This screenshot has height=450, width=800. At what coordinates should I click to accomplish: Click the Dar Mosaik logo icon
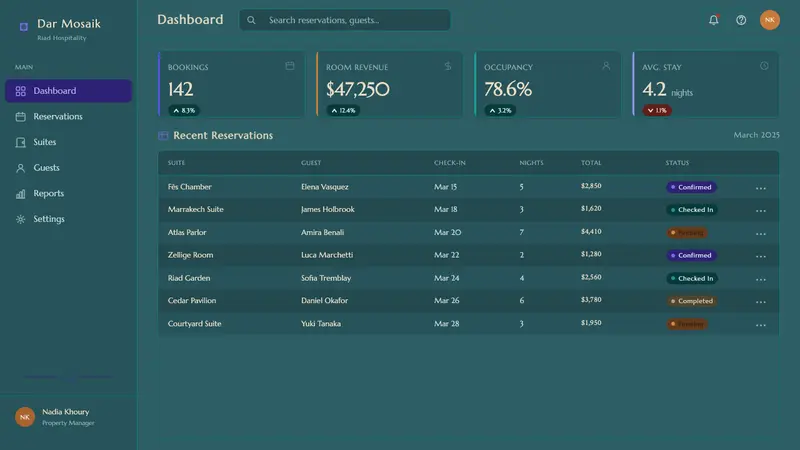23,27
